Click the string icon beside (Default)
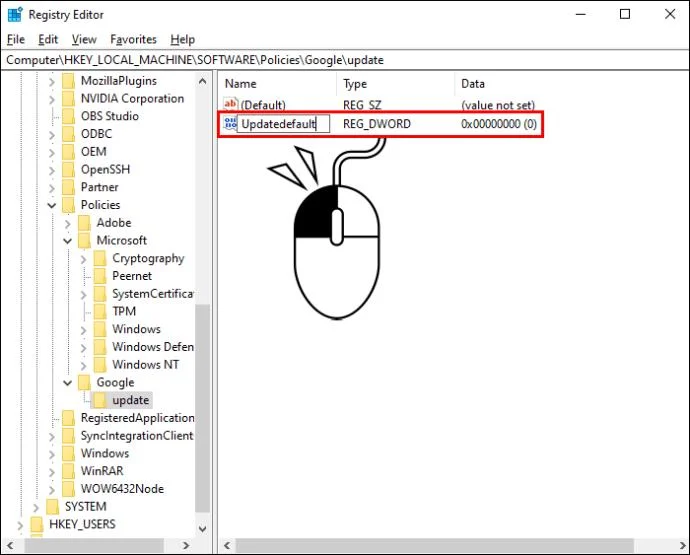Screen dimensions: 690x555 tap(230, 104)
